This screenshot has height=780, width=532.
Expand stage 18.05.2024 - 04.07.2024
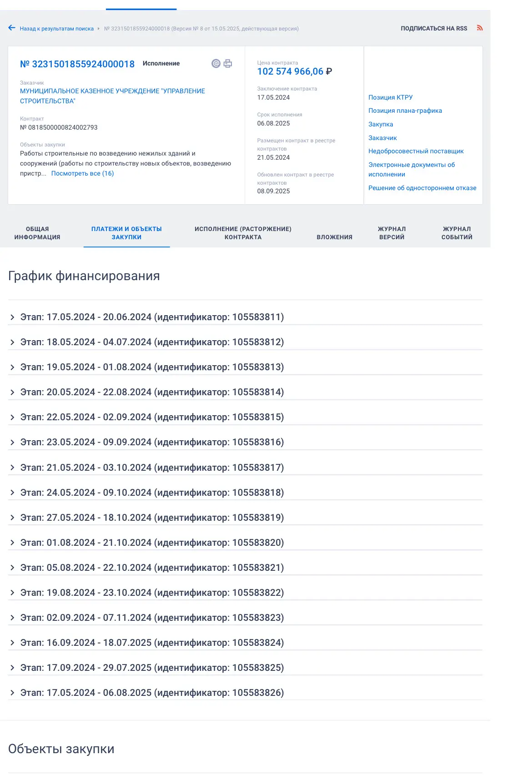[x=12, y=342]
